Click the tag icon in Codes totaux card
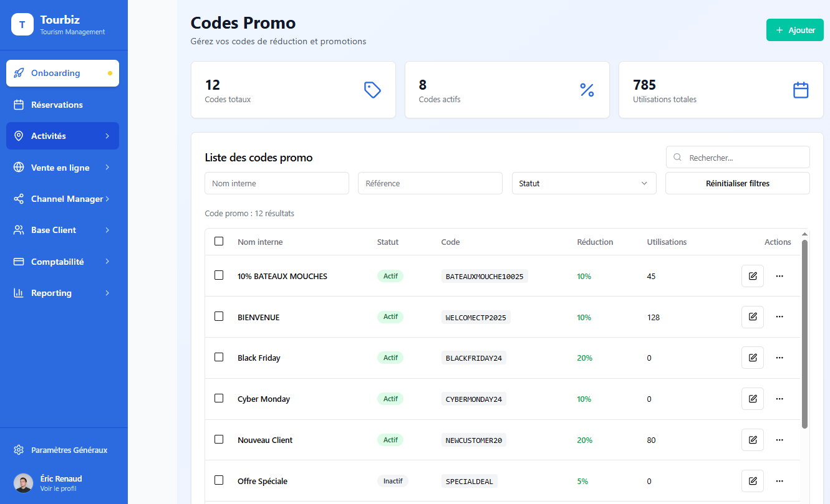The image size is (830, 504). pos(372,90)
